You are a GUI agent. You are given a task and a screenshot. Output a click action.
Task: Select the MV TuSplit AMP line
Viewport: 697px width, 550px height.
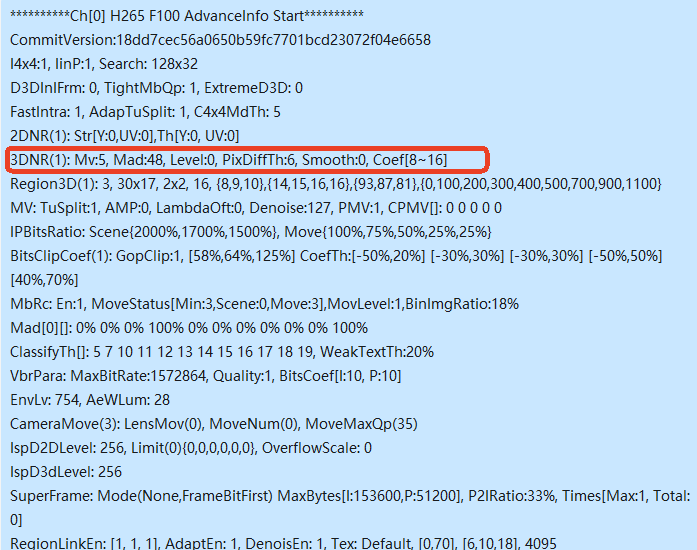click(x=256, y=208)
